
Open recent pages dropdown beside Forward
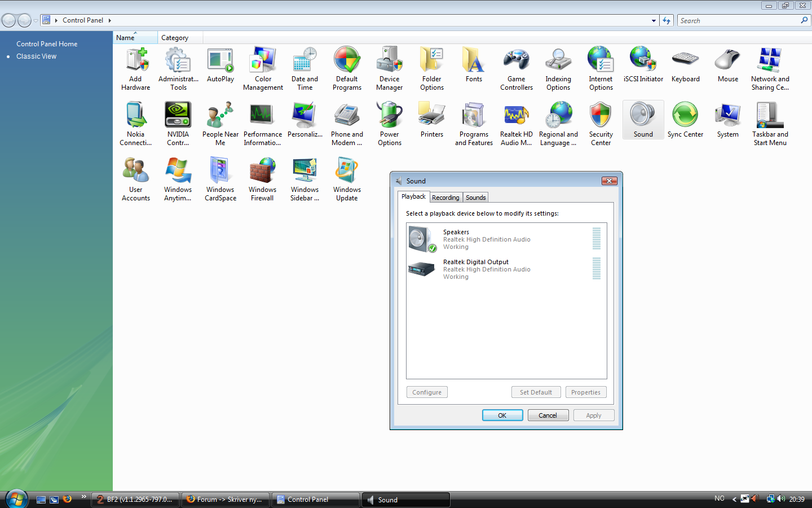tap(36, 20)
